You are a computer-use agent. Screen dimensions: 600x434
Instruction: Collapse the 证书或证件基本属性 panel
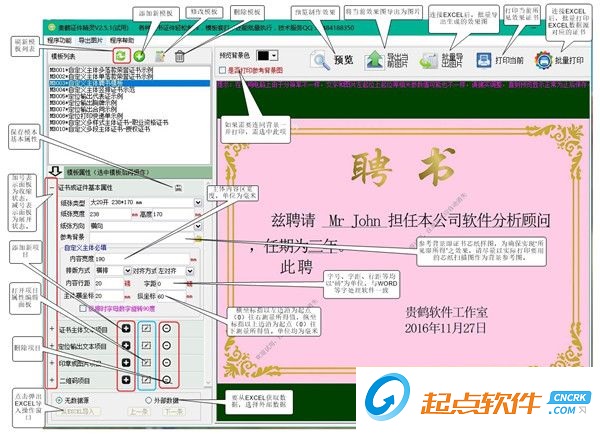52,188
